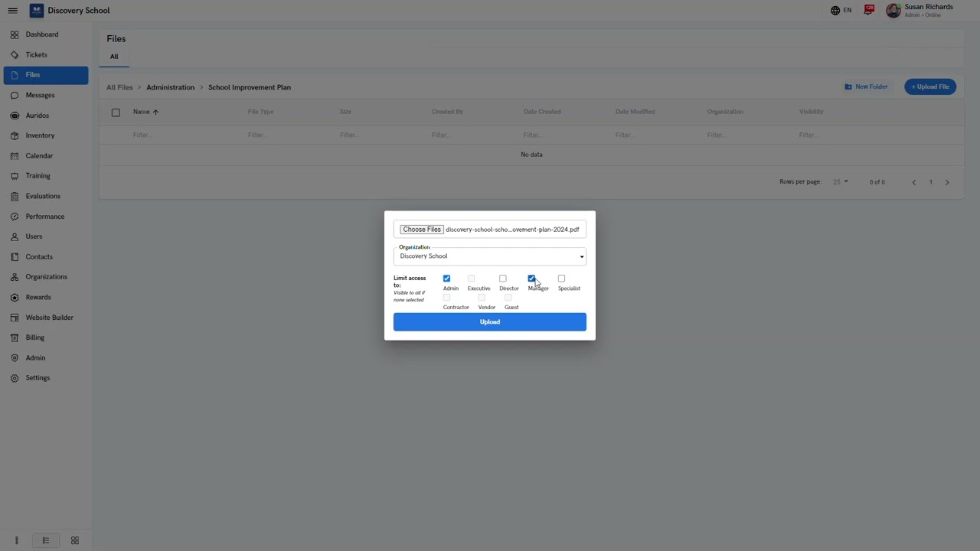980x551 pixels.
Task: Click the Contacts sidebar icon
Action: coord(15,257)
